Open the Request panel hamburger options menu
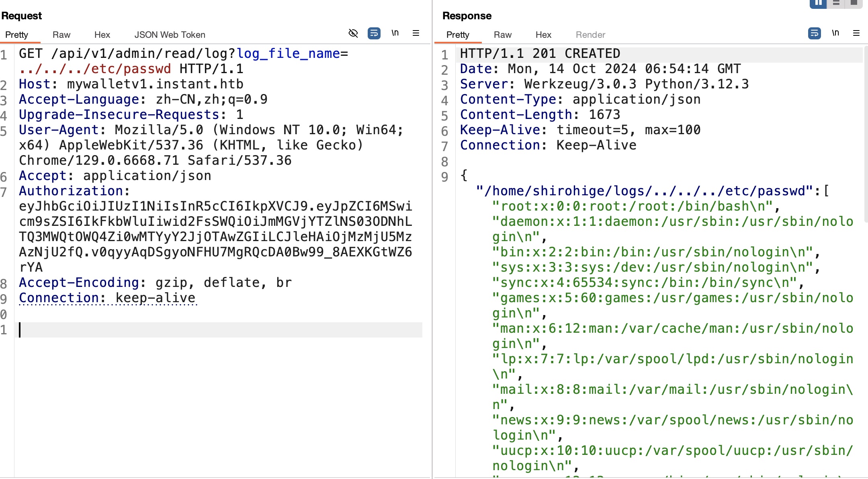This screenshot has height=479, width=868. coord(416,33)
